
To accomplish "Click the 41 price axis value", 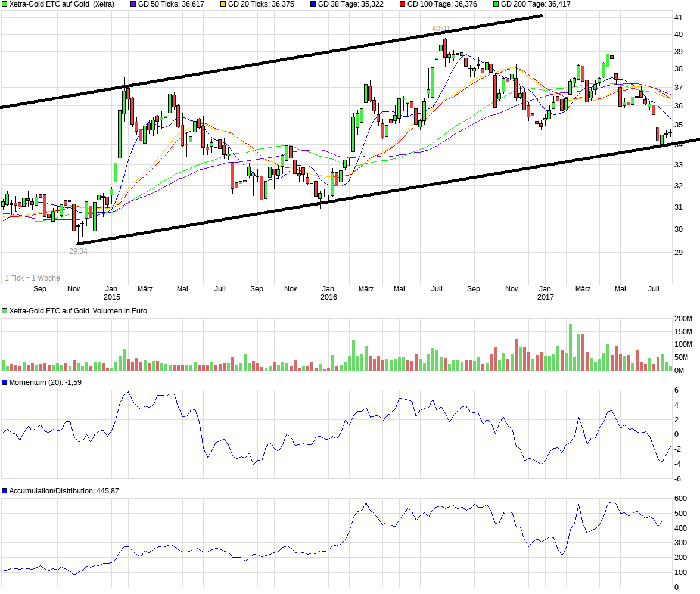I will 678,18.
